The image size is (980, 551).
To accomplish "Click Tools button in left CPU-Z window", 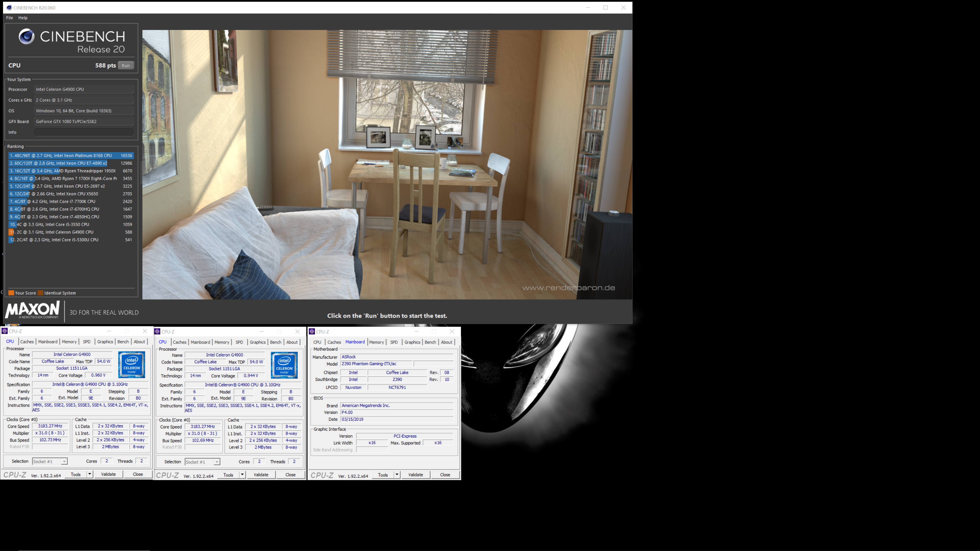I will coord(76,474).
